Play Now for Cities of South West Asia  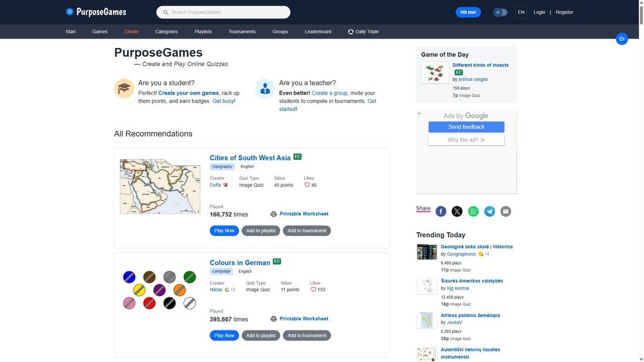[224, 230]
